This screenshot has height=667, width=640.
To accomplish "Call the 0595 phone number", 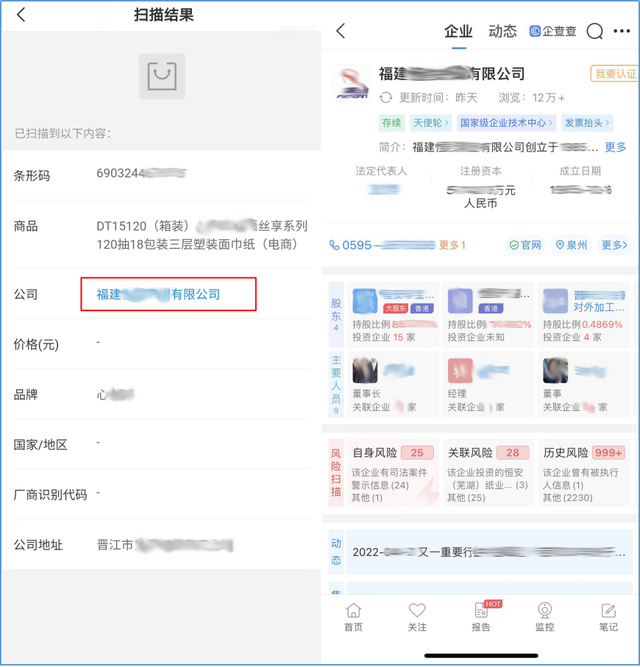I will [x=382, y=245].
